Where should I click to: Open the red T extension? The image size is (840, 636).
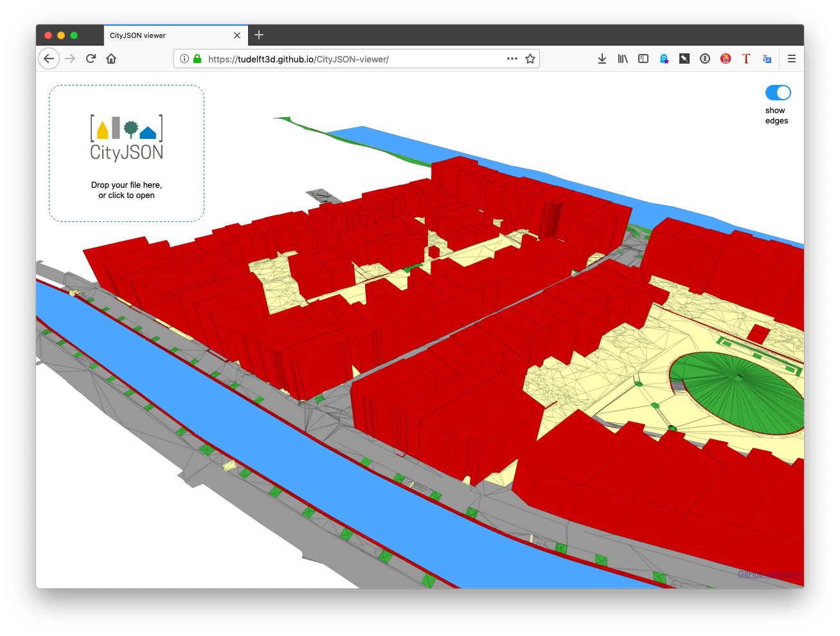[746, 59]
